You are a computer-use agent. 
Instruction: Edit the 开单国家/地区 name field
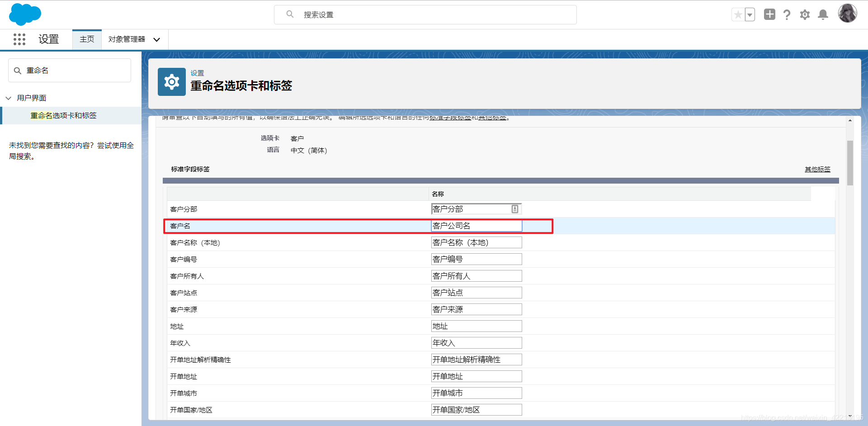[x=476, y=410]
